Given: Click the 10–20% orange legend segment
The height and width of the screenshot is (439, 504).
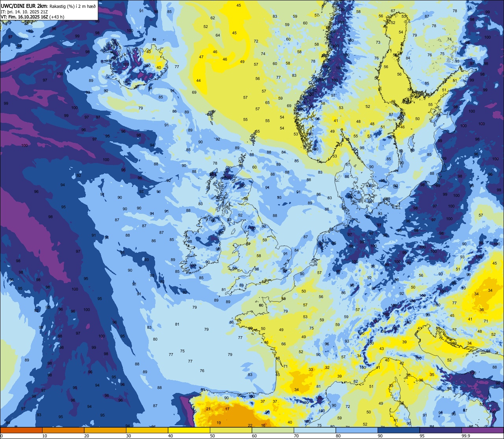Looking at the screenshot, I should click(x=63, y=430).
